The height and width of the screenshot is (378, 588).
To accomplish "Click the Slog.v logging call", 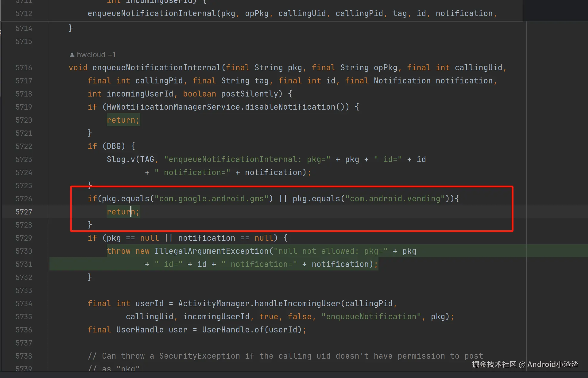I will [x=121, y=159].
